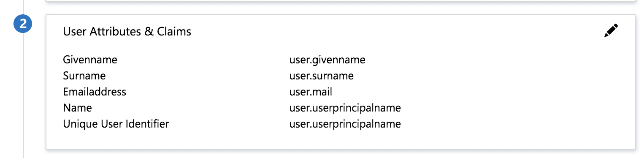
Task: Click user.userprincipalname in the Name row
Action: [x=345, y=108]
